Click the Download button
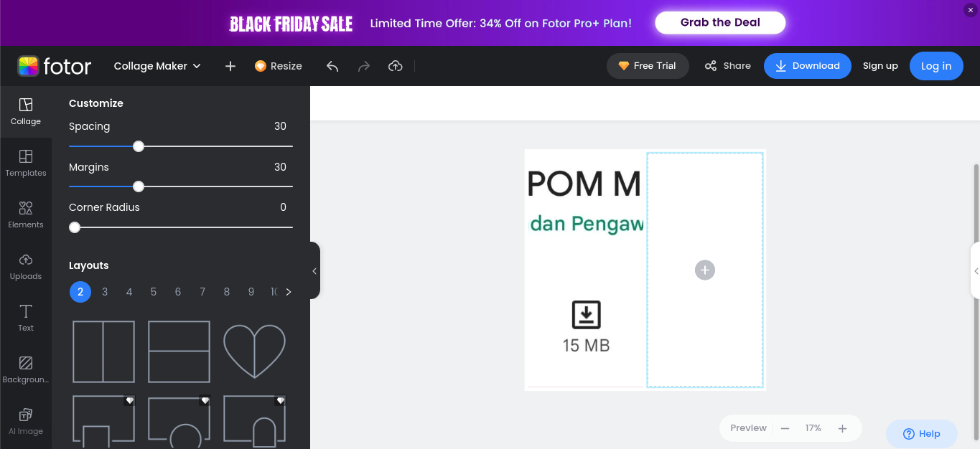The width and height of the screenshot is (980, 449). point(808,66)
